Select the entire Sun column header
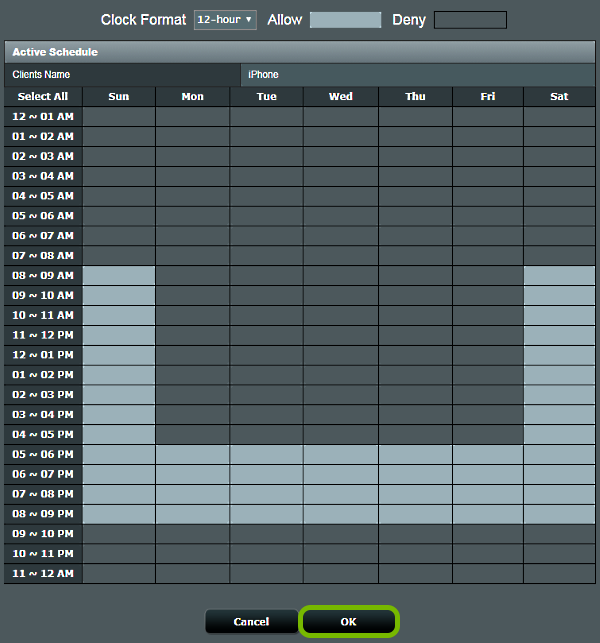Viewport: 600px width, 643px height. 119,96
